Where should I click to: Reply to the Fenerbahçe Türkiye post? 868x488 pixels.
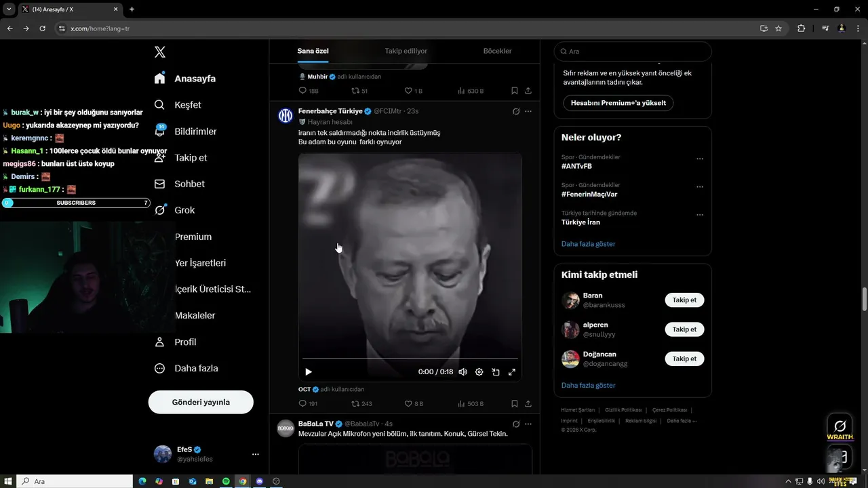tap(308, 403)
